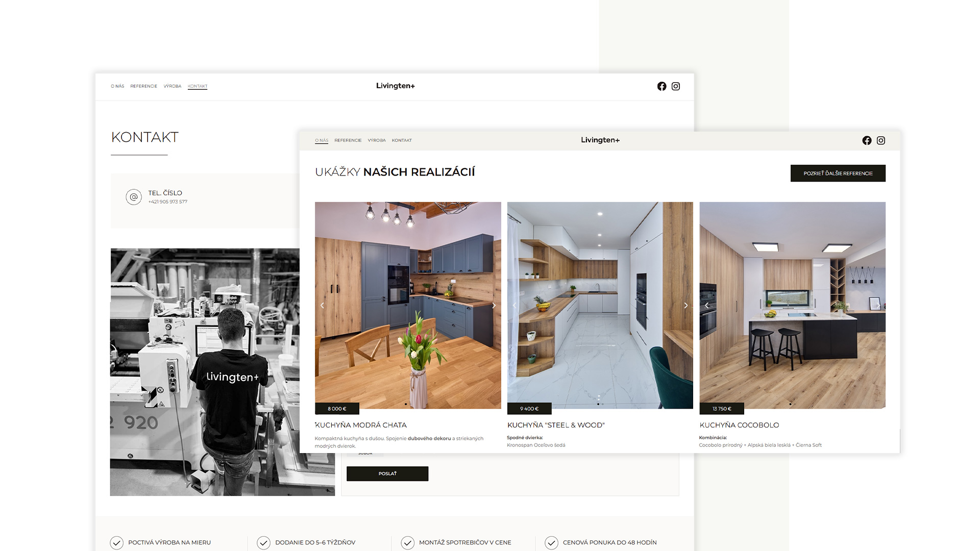Click the Cocobolo prírodný material description
This screenshot has width=980, height=551.
[x=761, y=445]
